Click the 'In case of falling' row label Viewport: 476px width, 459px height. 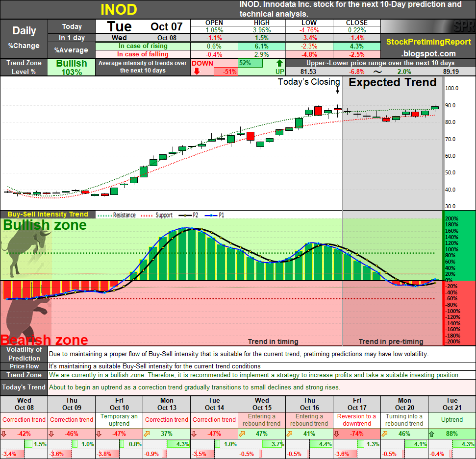tap(143, 54)
